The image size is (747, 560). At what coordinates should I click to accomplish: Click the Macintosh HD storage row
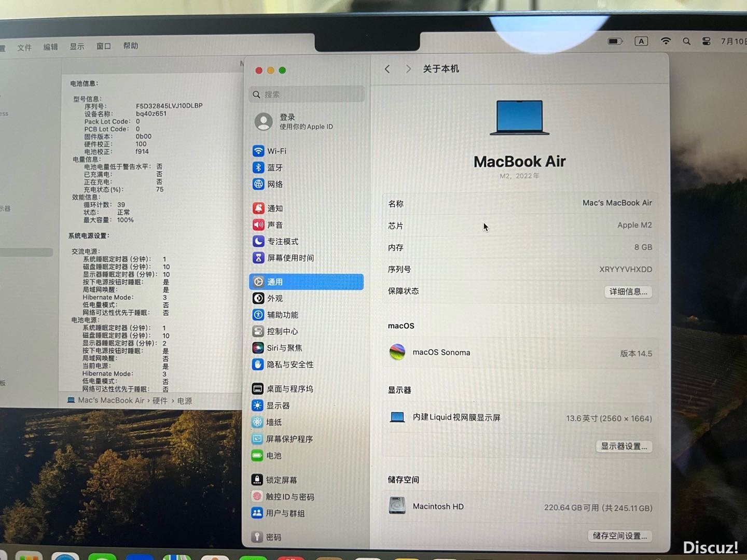pyautogui.click(x=520, y=507)
